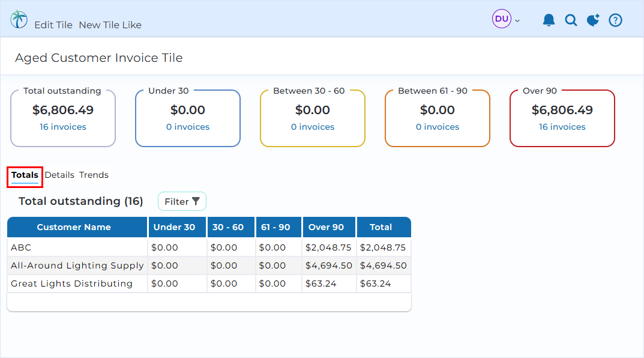Select All-Around Lighting Supply customer name
644x358 pixels.
[77, 265]
